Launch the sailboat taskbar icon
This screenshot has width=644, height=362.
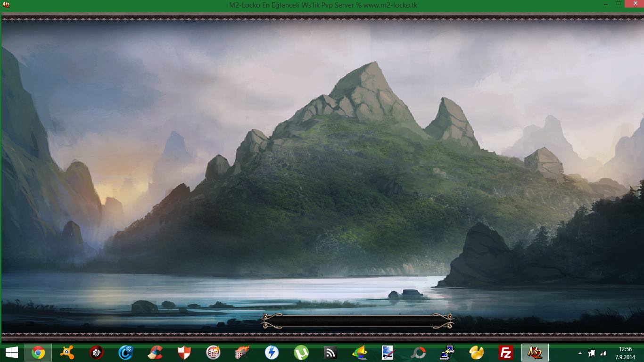[x=360, y=353]
